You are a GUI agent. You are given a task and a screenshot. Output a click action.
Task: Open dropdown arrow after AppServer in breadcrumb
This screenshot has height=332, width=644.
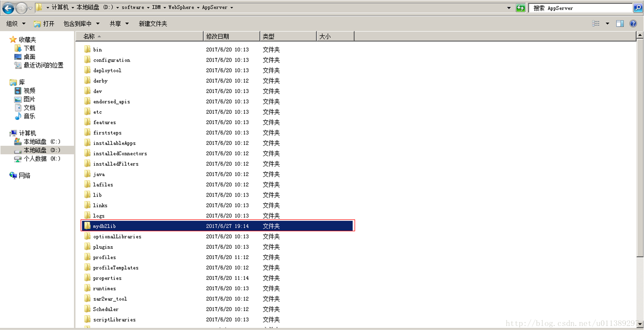(232, 8)
